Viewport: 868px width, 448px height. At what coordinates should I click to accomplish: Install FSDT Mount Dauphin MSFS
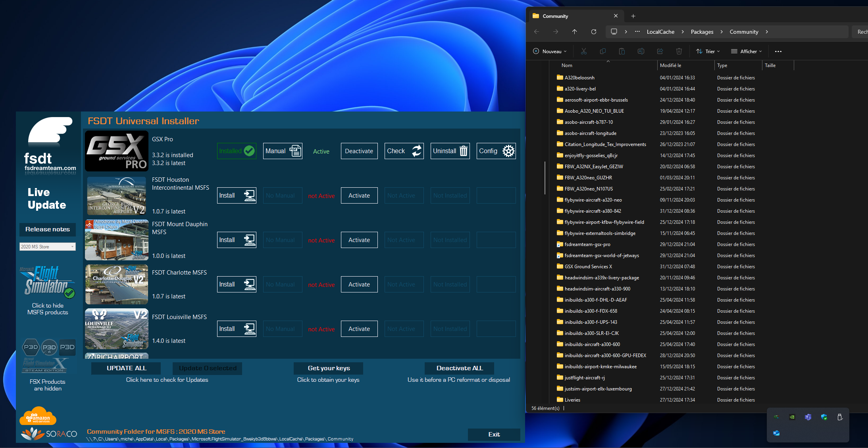[x=237, y=240]
